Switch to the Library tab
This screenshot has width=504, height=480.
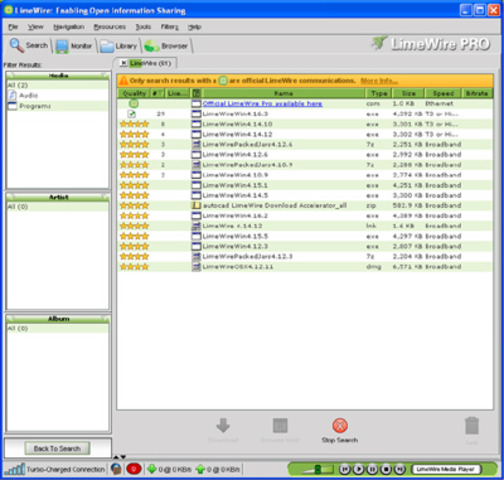tap(119, 46)
